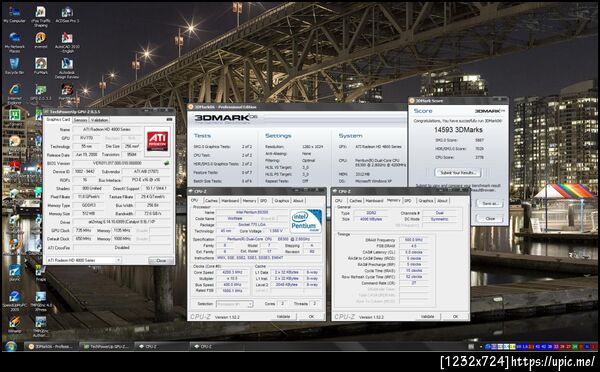The height and width of the screenshot is (372, 600).
Task: Select the Graphics Card tab in GPU-Z
Action: 58,119
